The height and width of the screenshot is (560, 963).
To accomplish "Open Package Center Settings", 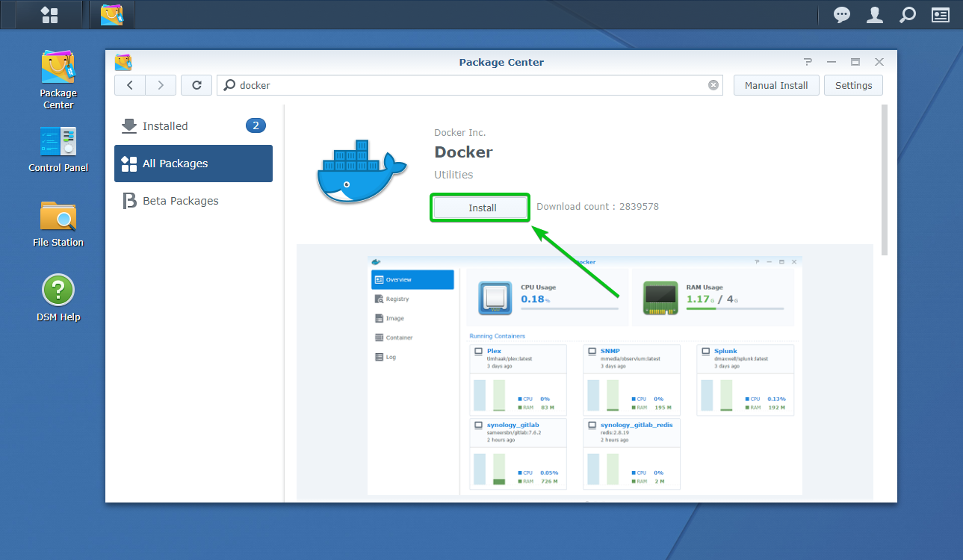I will (x=853, y=85).
